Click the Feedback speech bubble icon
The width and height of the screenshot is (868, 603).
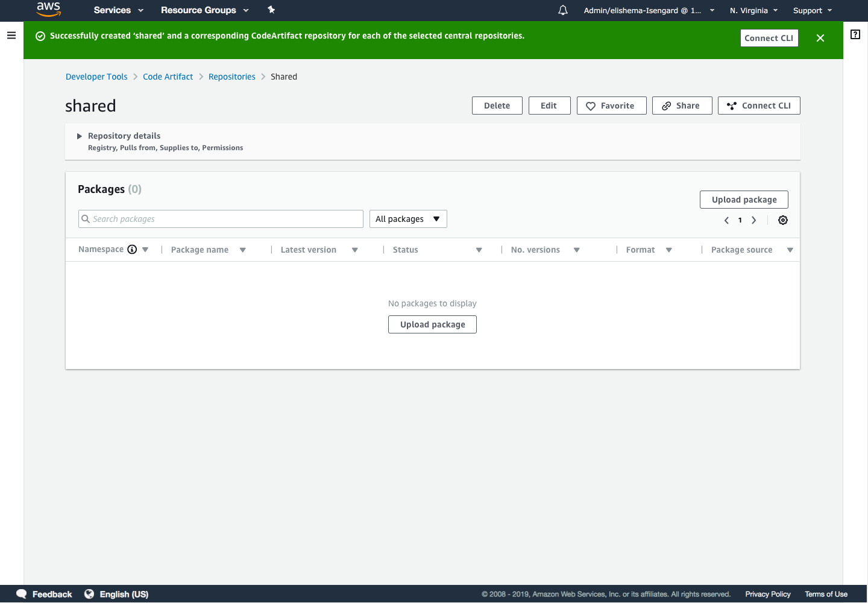click(x=22, y=594)
